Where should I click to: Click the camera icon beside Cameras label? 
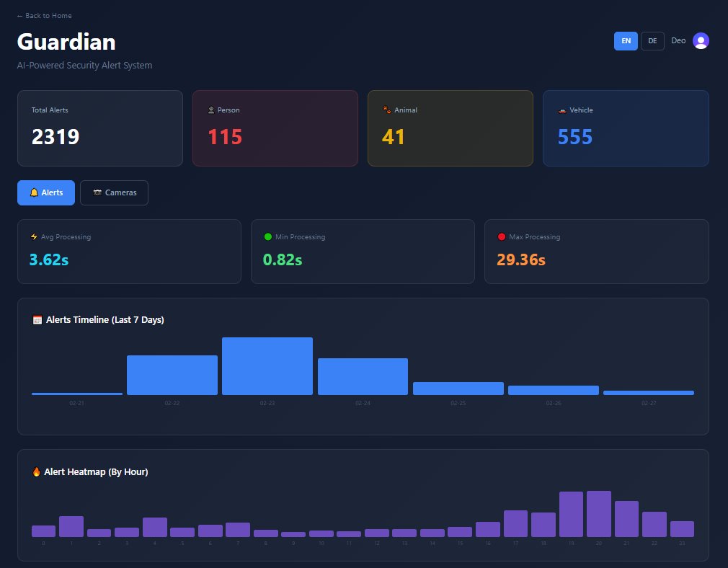(97, 192)
